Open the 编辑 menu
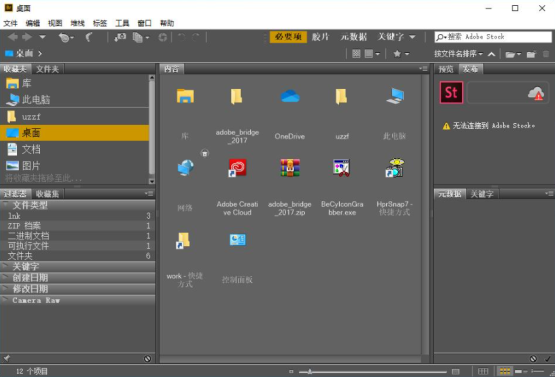 point(33,23)
